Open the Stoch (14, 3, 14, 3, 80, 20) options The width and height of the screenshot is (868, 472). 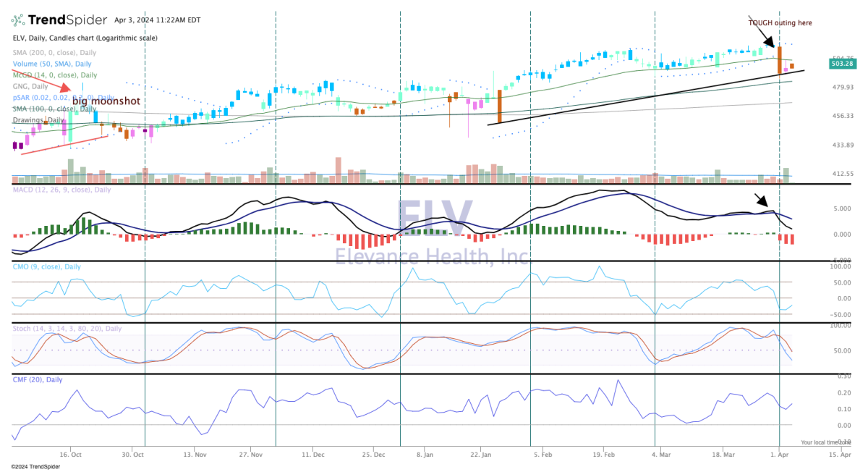[67, 329]
